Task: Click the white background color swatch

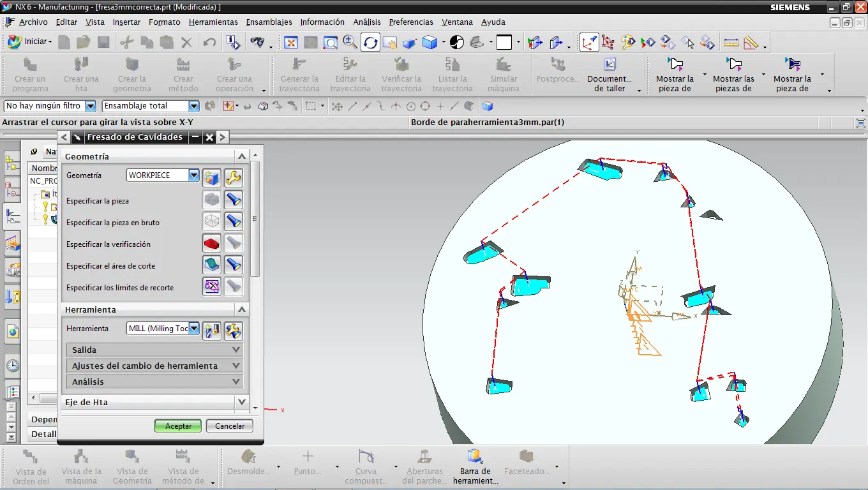Action: click(x=504, y=43)
